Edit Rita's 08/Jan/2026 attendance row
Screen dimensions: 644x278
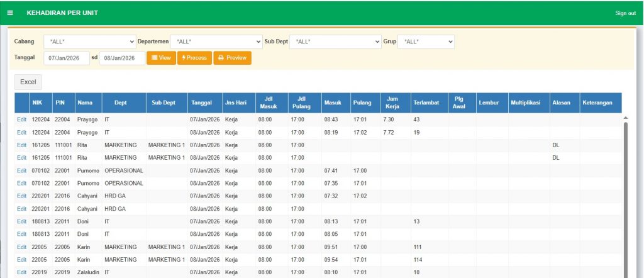(x=21, y=158)
